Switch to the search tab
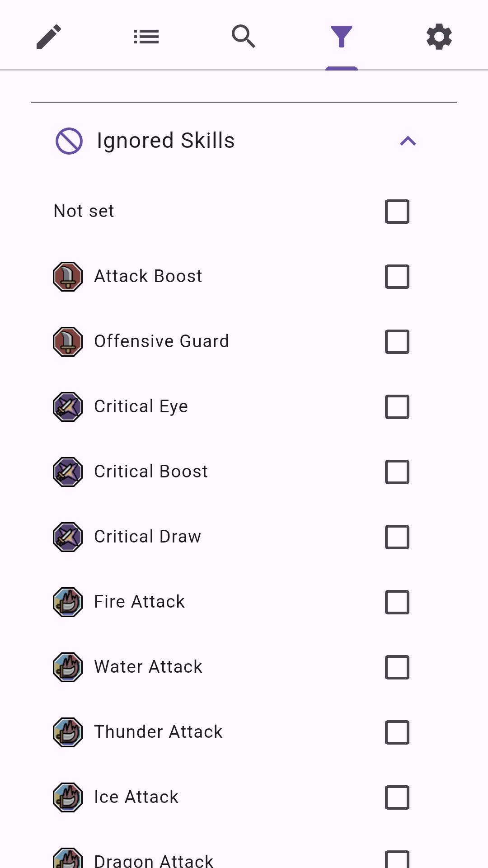 pos(244,36)
